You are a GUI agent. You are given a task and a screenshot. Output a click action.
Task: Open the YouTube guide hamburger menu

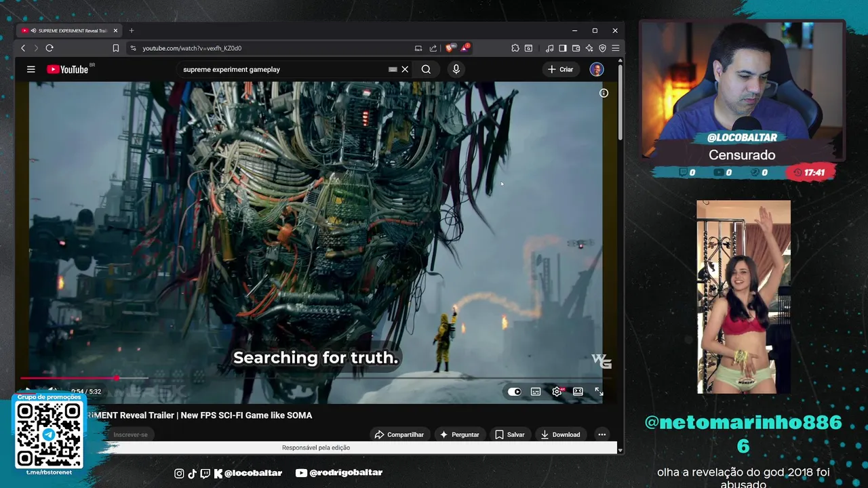[x=31, y=69]
